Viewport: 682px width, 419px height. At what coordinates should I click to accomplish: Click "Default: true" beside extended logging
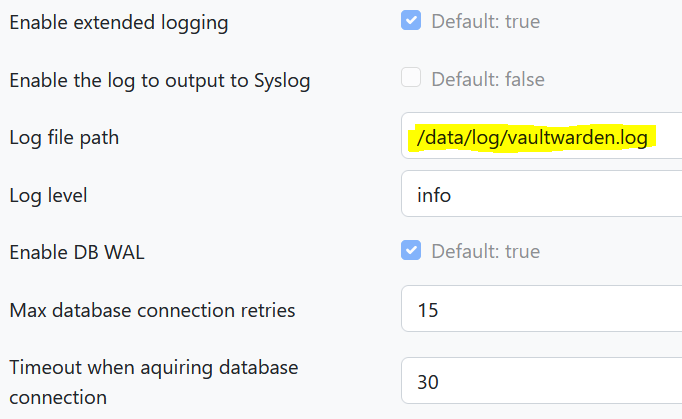click(485, 21)
